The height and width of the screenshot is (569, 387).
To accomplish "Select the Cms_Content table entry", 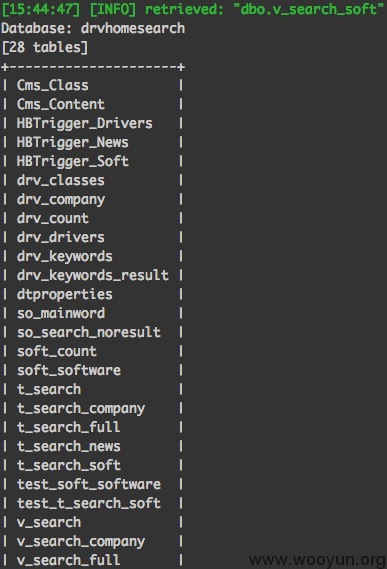I will (x=61, y=105).
